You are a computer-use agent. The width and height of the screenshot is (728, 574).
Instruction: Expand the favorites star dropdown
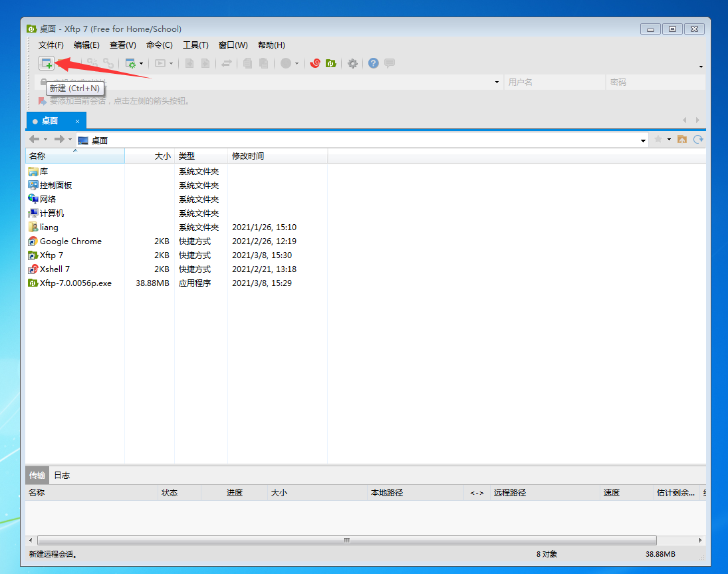pyautogui.click(x=669, y=139)
